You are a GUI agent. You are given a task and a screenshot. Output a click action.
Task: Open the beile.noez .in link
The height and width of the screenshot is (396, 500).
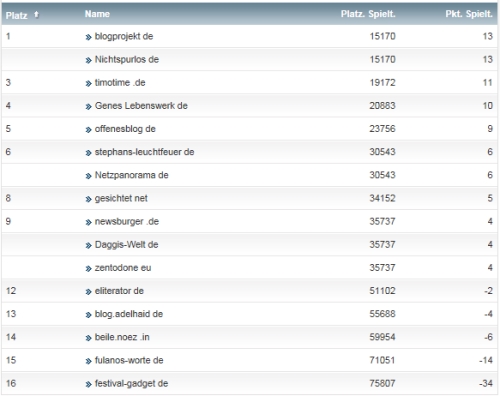coord(122,337)
